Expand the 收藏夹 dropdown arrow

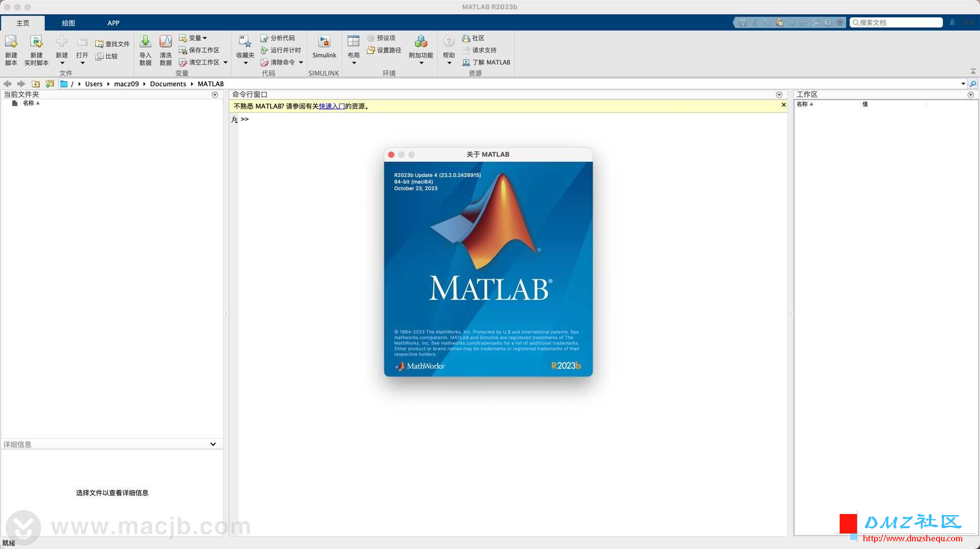point(245,63)
